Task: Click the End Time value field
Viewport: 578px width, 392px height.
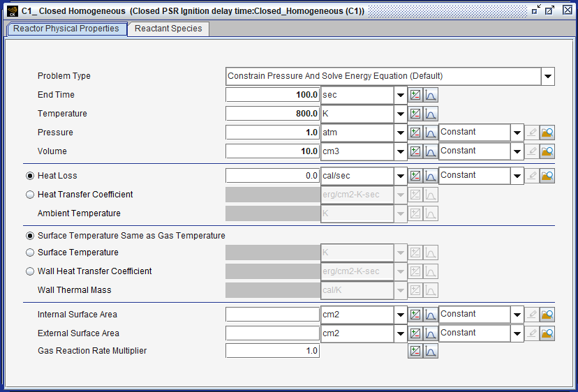Action: coord(272,95)
